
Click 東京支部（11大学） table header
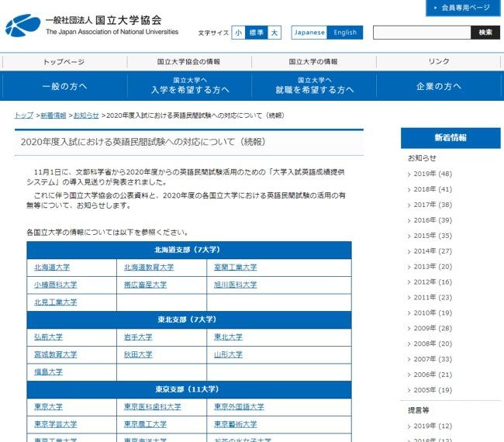pyautogui.click(x=189, y=389)
